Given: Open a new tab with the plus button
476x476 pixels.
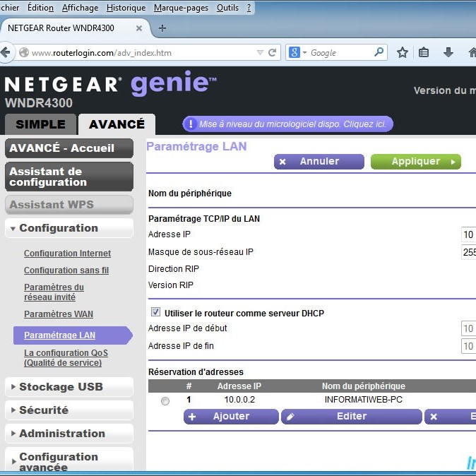Looking at the screenshot, I should point(162,28).
